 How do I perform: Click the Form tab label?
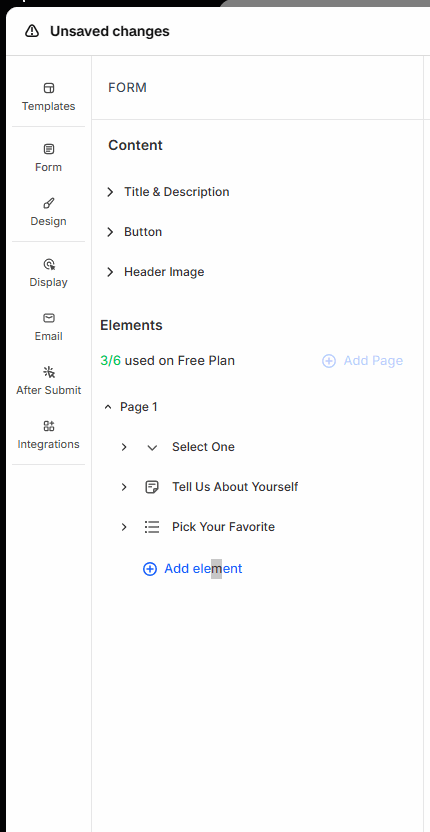[49, 167]
